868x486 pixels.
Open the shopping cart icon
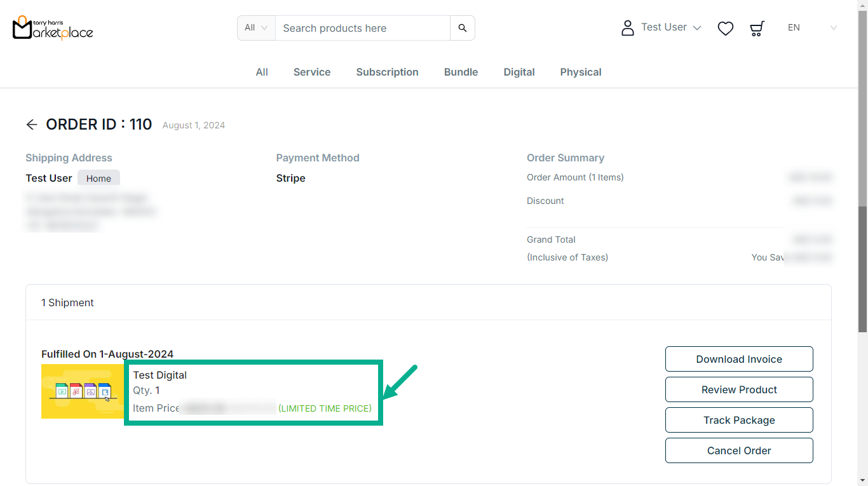point(756,28)
